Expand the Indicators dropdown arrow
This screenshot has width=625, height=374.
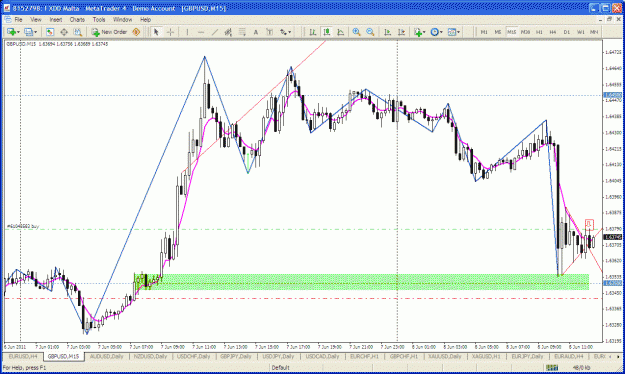coord(424,32)
